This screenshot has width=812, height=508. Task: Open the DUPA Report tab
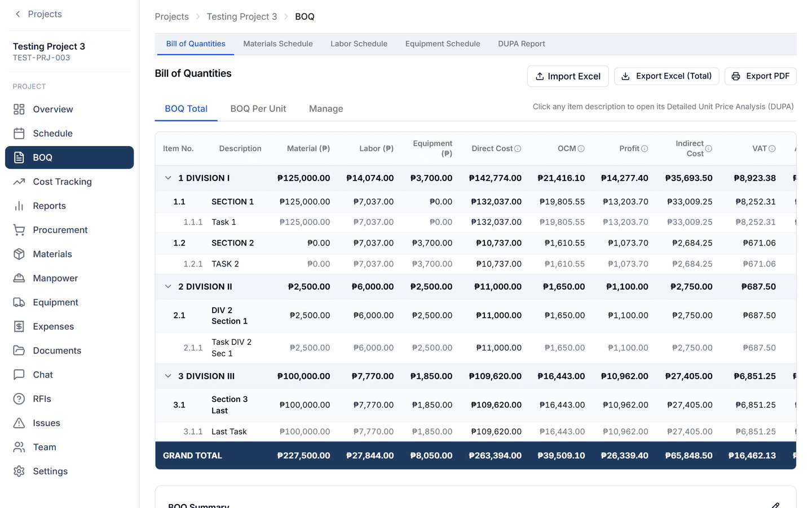(x=522, y=44)
